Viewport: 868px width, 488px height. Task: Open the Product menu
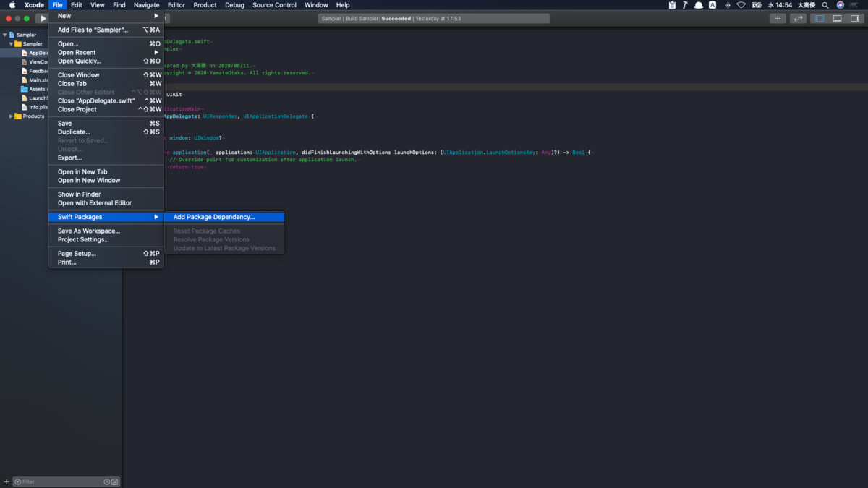click(x=205, y=5)
